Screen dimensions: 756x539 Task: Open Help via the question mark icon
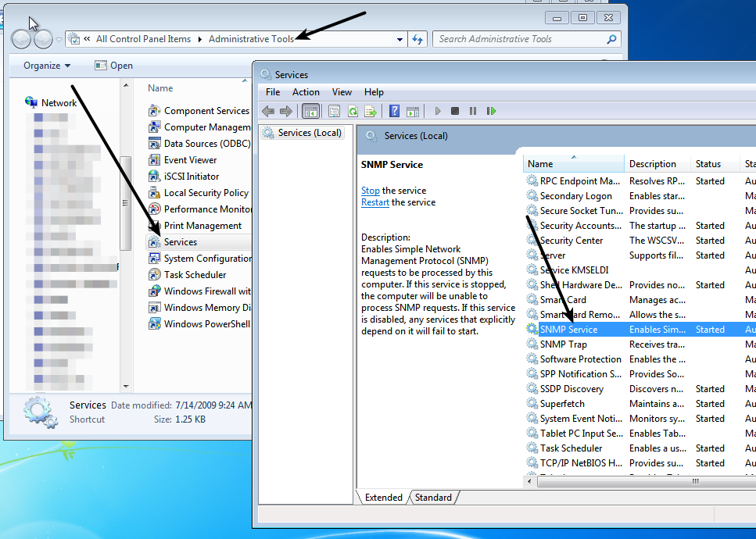[395, 112]
